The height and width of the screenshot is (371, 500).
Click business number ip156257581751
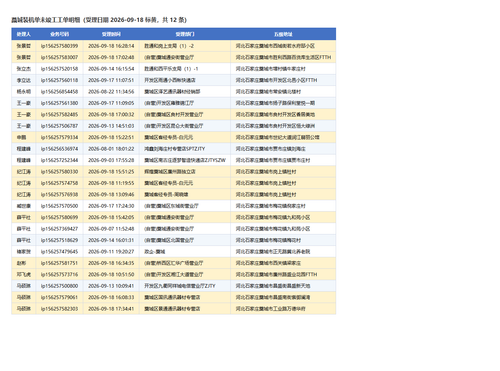pos(59,263)
